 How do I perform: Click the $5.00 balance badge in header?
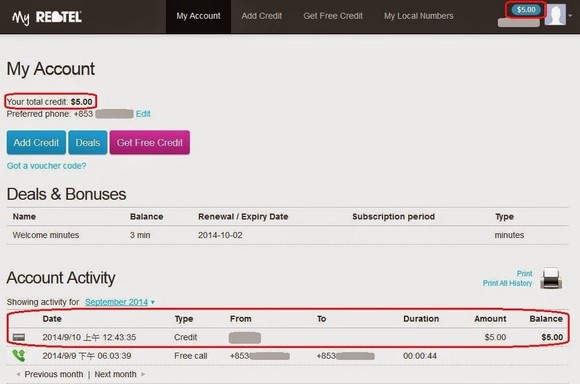click(x=526, y=10)
